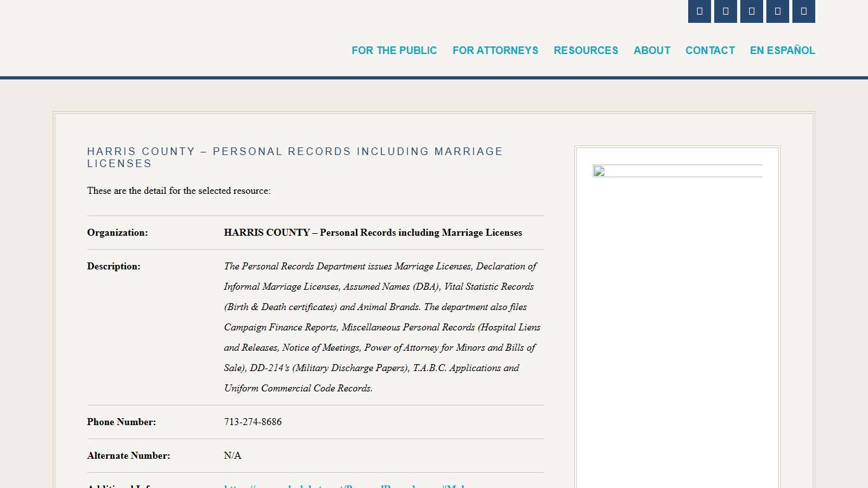This screenshot has height=488, width=868.
Task: Open the Additional Info hyperlink
Action: (x=346, y=486)
